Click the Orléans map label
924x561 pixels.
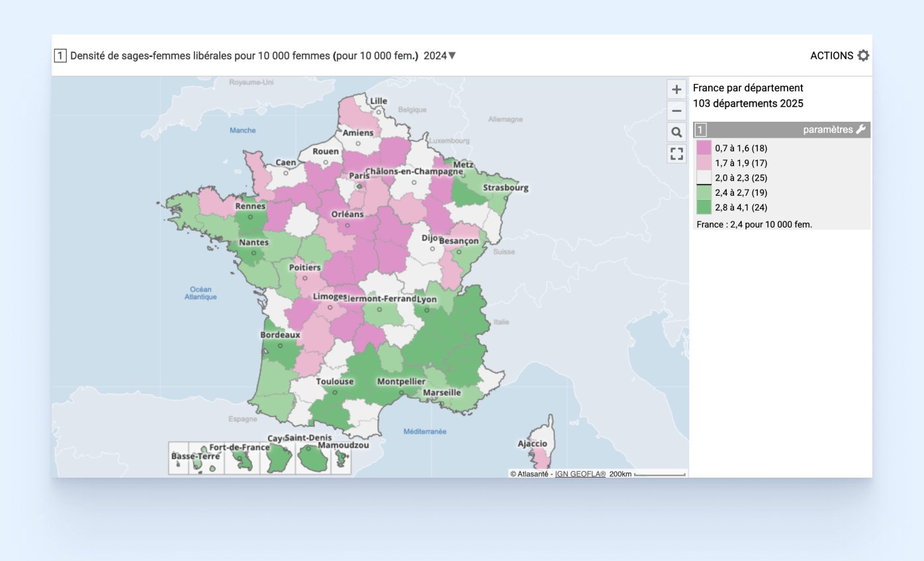347,214
